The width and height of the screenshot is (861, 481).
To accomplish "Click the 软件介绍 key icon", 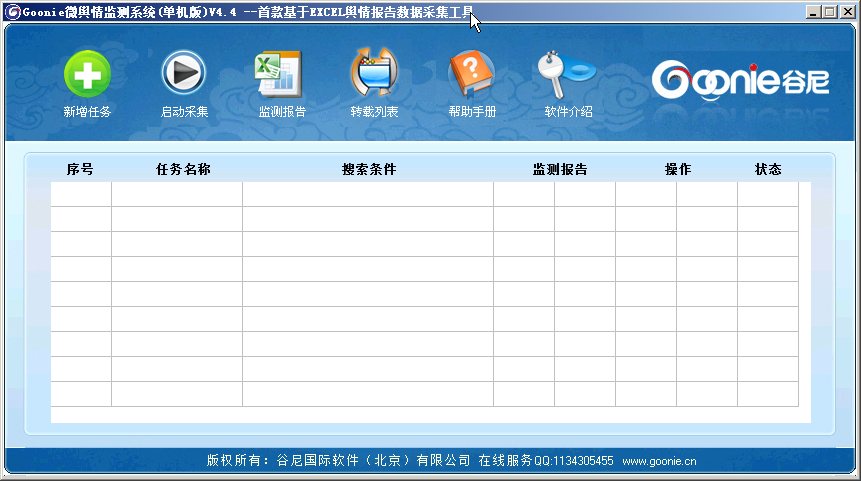I will [x=566, y=74].
